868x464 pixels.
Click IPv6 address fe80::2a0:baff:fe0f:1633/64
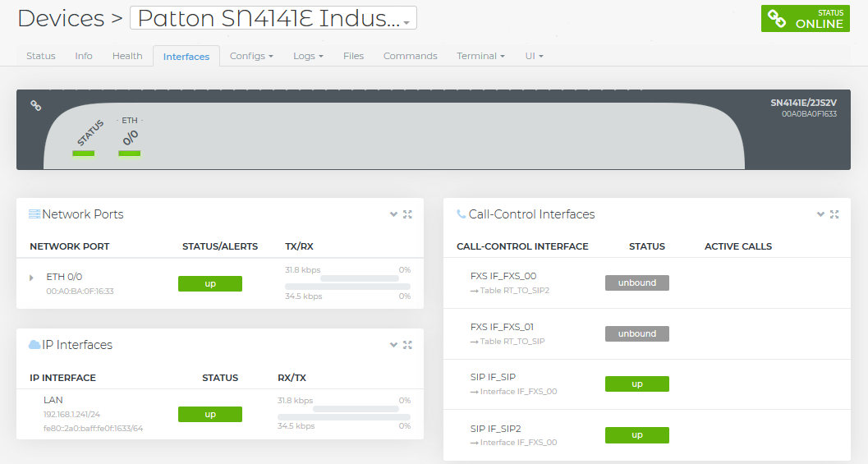93,428
